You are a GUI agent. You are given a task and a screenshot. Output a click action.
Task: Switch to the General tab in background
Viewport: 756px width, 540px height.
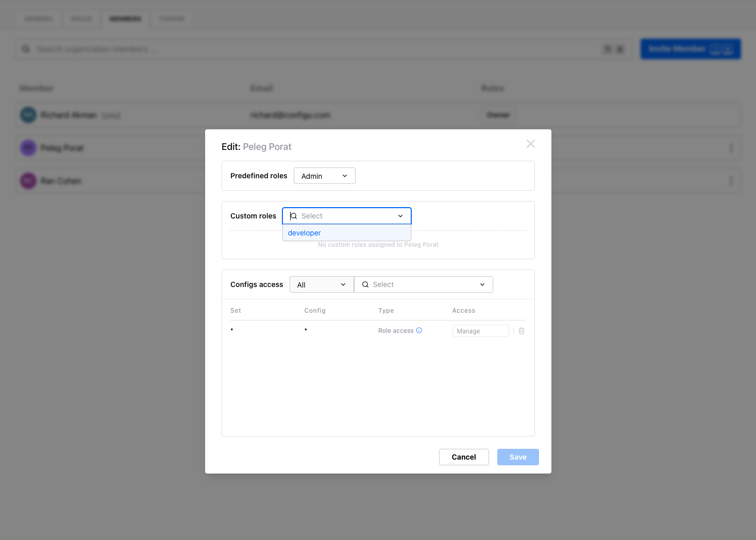point(39,19)
